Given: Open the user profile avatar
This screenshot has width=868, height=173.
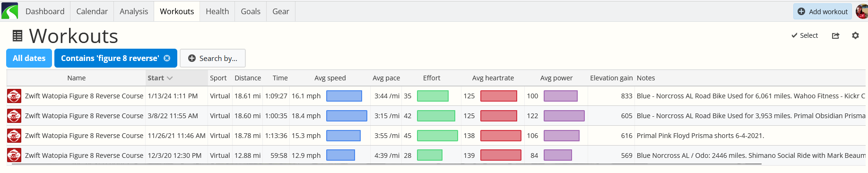Looking at the screenshot, I should [862, 11].
